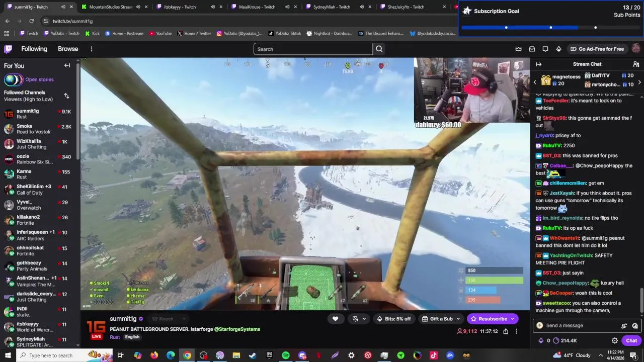
Task: Show previous gift leaderboard entries
Action: 535,82
